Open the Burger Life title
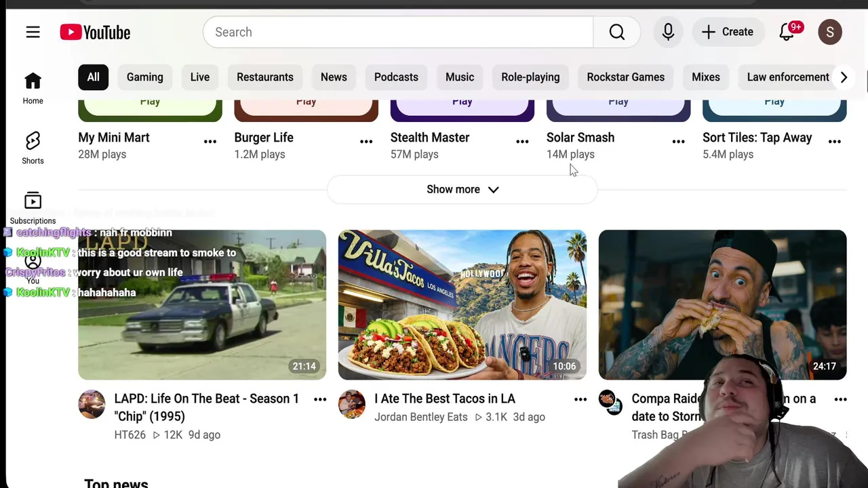Image resolution: width=868 pixels, height=488 pixels. (x=264, y=138)
